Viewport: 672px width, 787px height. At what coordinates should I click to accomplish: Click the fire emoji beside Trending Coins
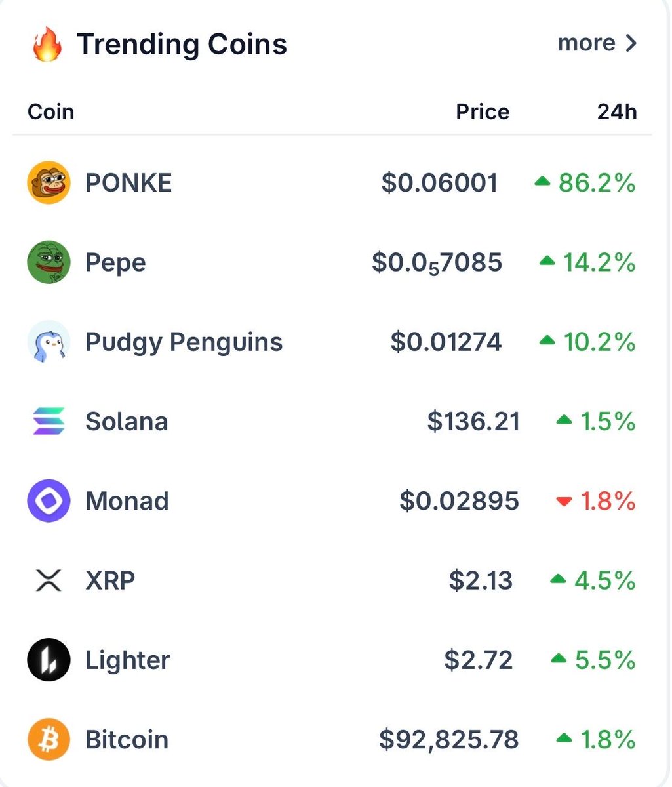(x=47, y=46)
